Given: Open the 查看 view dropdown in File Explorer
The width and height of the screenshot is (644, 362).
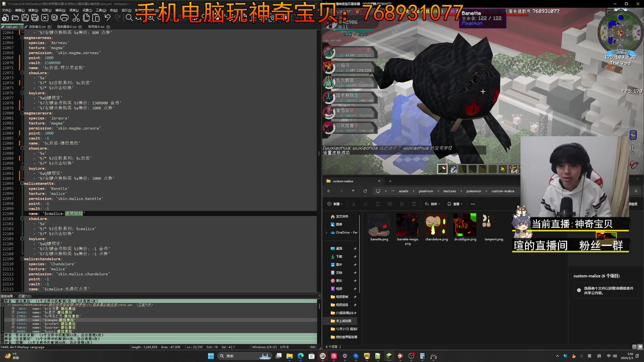Looking at the screenshot, I should click(x=455, y=204).
